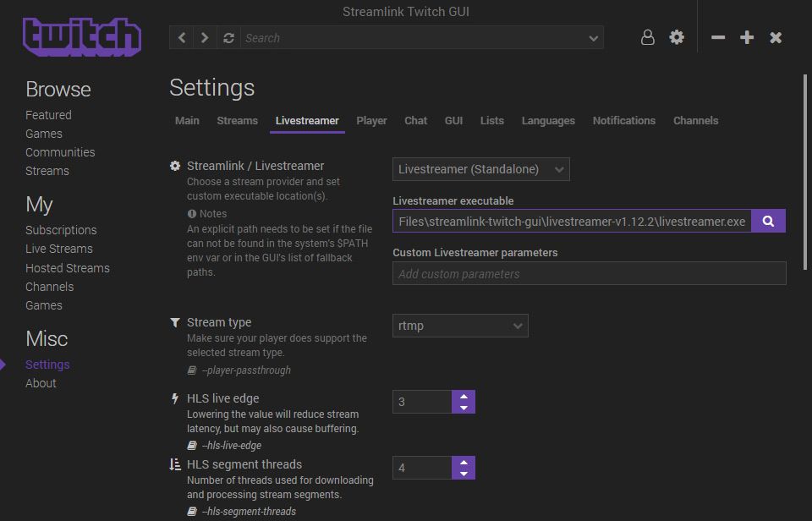Click the Livestreamer executable path field

point(572,221)
